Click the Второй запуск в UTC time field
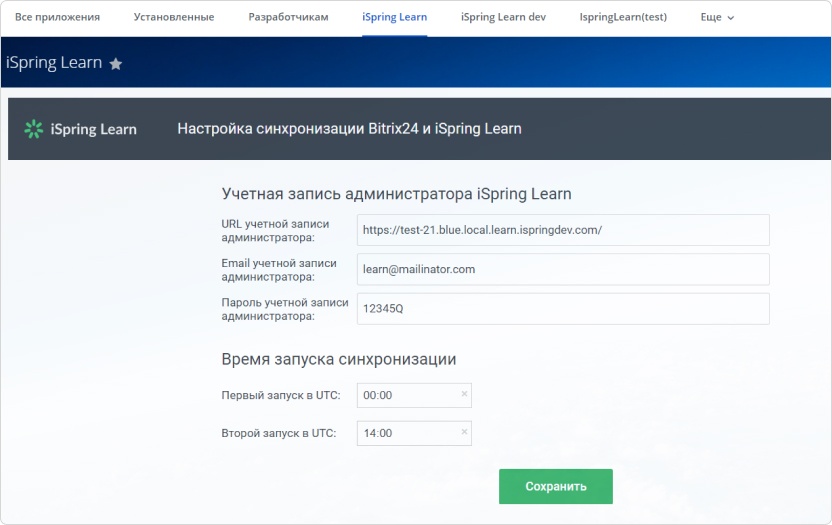This screenshot has width=832, height=525. [x=414, y=433]
